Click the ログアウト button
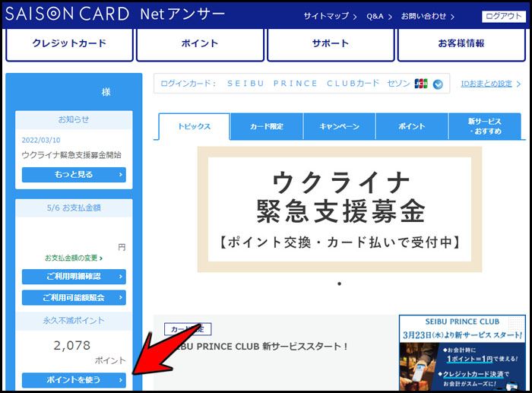 (x=503, y=16)
